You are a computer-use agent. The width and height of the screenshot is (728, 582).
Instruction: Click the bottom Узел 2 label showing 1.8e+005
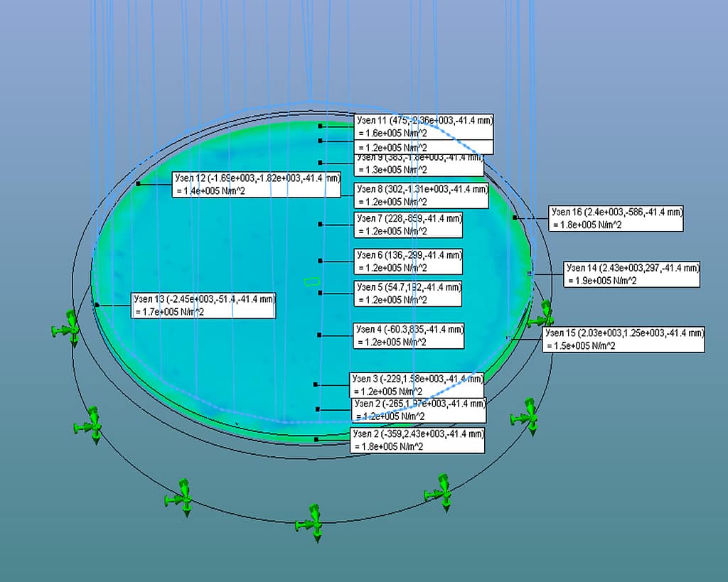pyautogui.click(x=417, y=440)
